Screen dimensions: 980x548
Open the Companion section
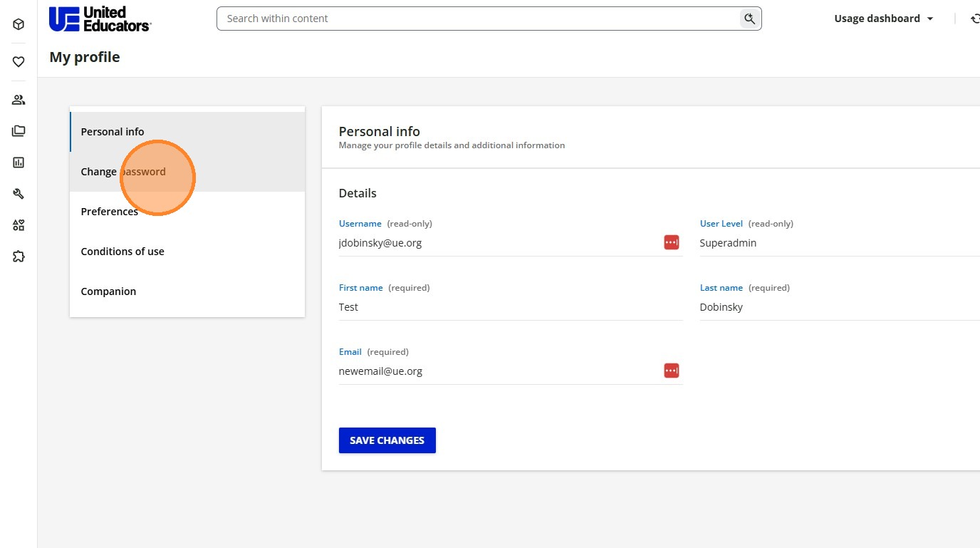coord(187,291)
